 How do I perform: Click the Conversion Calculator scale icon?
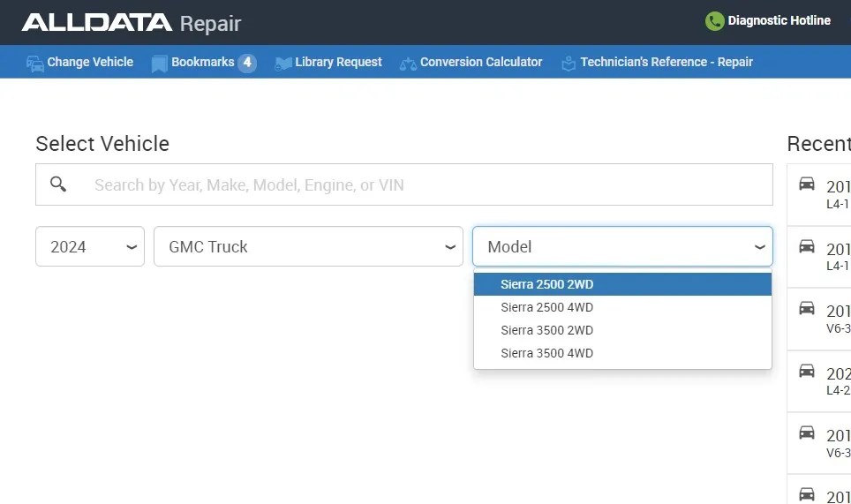(408, 64)
